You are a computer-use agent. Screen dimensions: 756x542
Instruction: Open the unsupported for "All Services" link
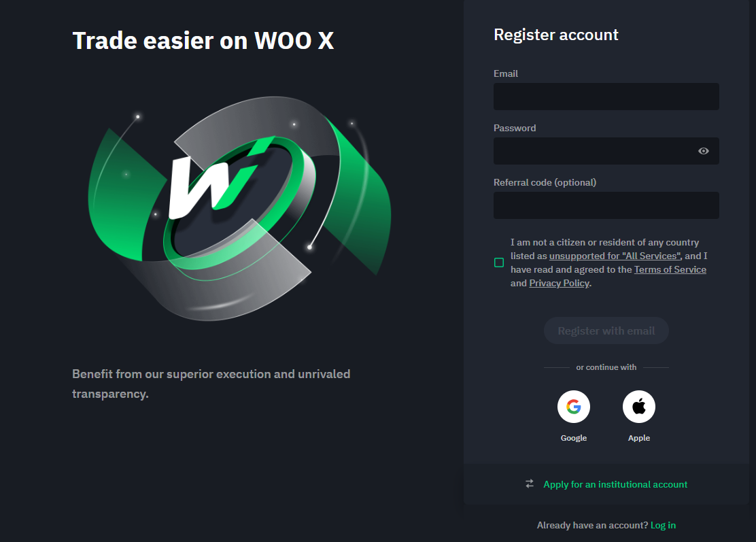point(615,256)
